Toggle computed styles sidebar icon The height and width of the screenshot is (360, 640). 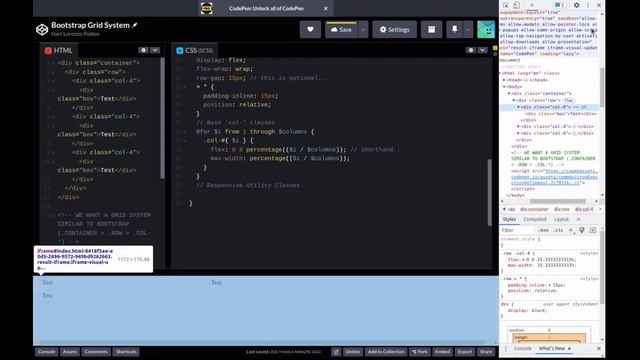593,231
